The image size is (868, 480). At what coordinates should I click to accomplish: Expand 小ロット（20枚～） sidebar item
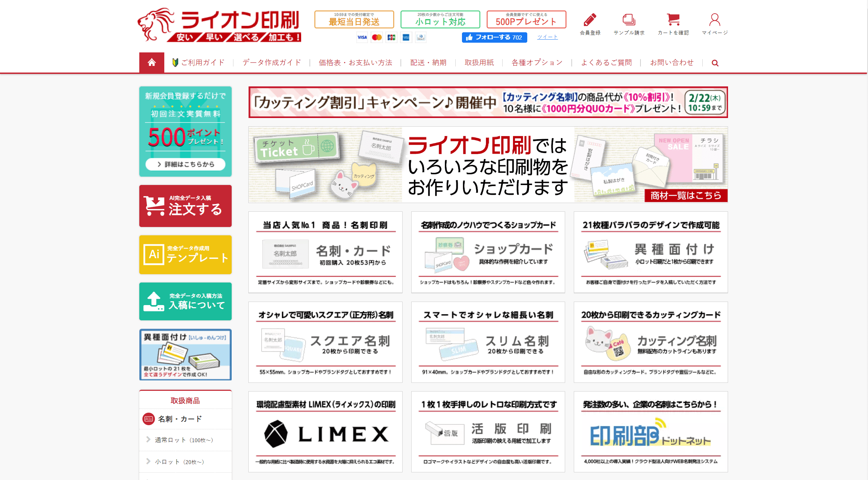185,462
